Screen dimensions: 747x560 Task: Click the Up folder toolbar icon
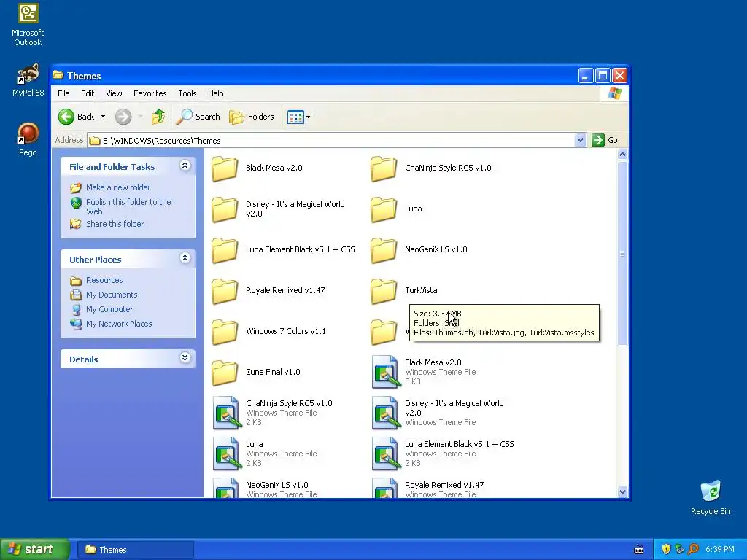coord(158,117)
